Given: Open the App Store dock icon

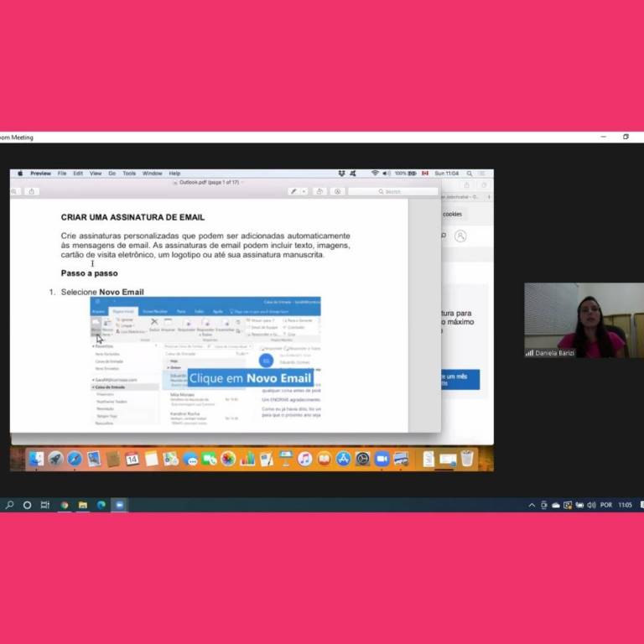Looking at the screenshot, I should (x=343, y=459).
